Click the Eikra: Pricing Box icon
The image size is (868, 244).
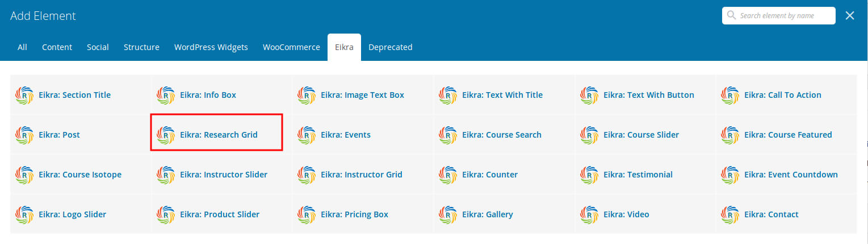[x=307, y=214]
